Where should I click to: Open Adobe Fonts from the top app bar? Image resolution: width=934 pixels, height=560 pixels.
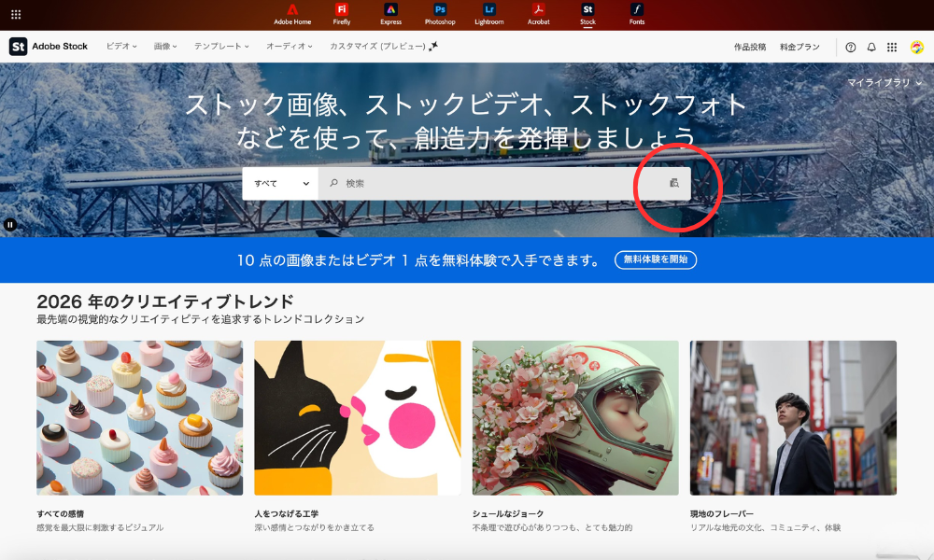click(635, 14)
